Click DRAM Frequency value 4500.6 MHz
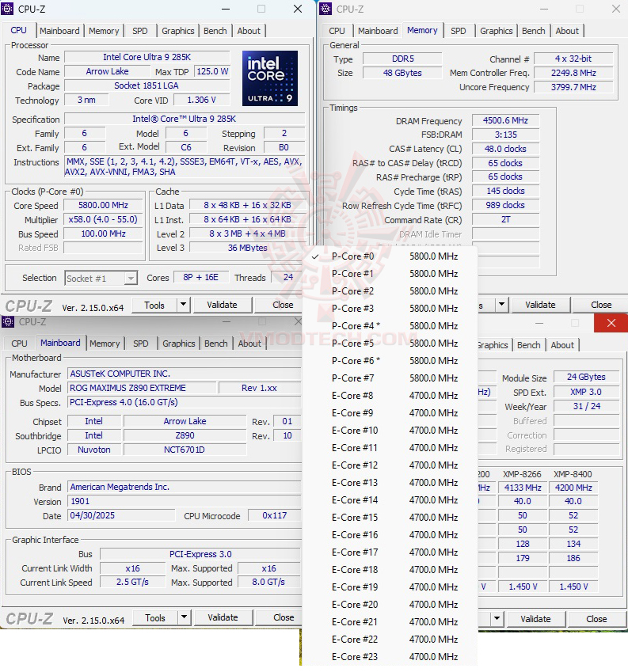Viewport: 628px width, 672px height. 505,120
